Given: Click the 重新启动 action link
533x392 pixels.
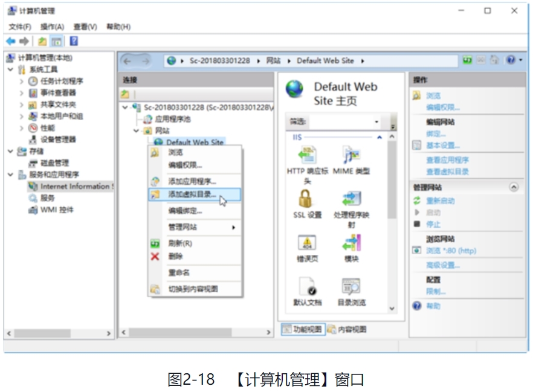Looking at the screenshot, I should (441, 201).
